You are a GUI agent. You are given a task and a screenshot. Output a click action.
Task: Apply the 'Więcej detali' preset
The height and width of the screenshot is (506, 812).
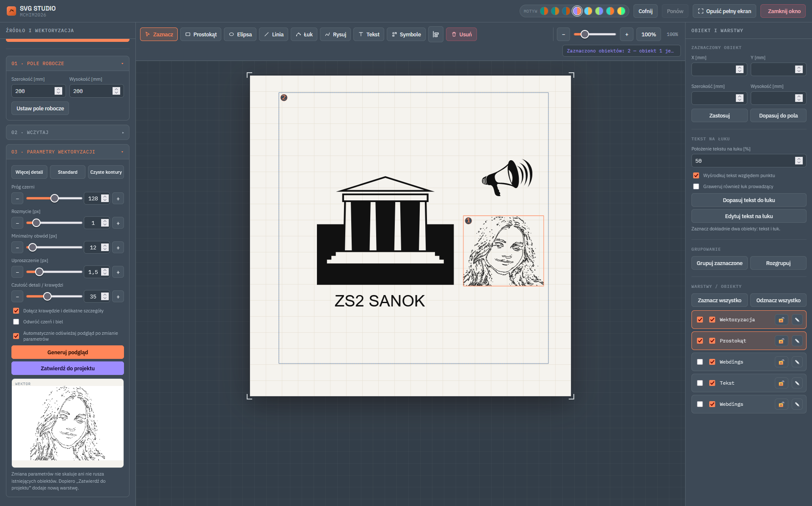pyautogui.click(x=29, y=172)
